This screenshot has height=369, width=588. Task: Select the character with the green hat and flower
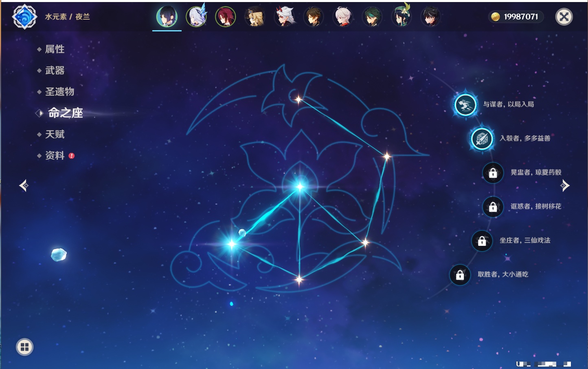click(x=402, y=17)
